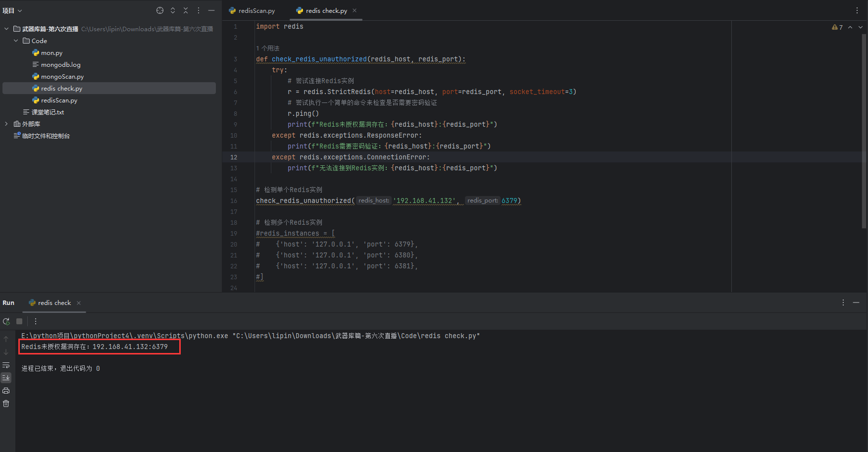Click the warnings indicator showing 7
This screenshot has width=868, height=452.
click(837, 27)
